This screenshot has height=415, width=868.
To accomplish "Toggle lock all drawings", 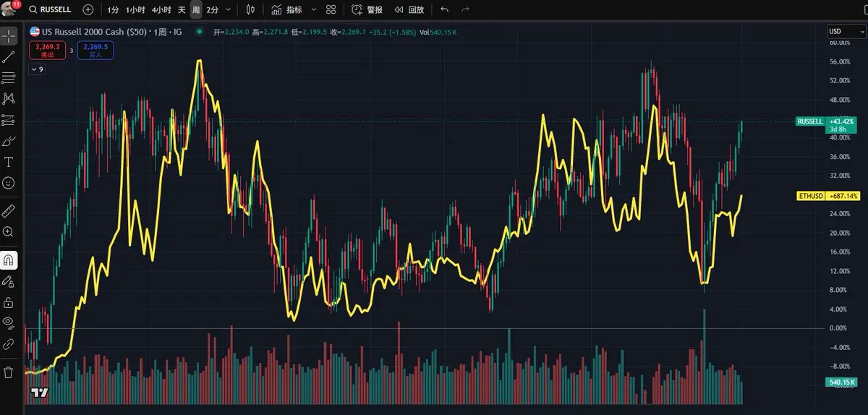I will [x=9, y=301].
